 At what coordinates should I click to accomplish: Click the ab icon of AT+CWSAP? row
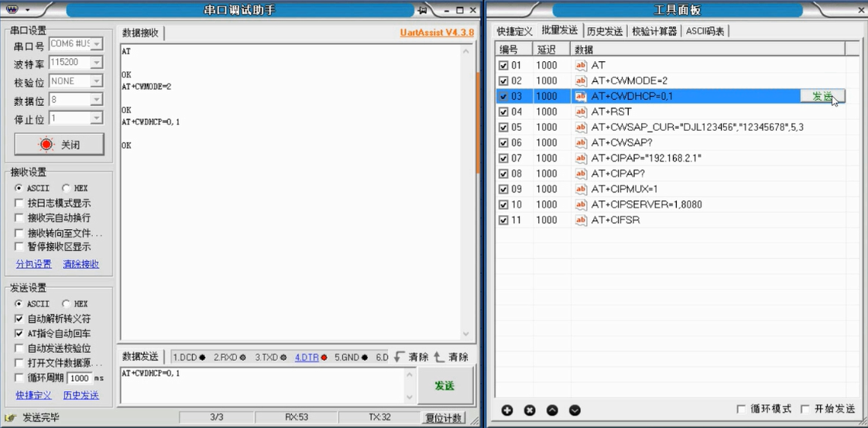click(581, 142)
